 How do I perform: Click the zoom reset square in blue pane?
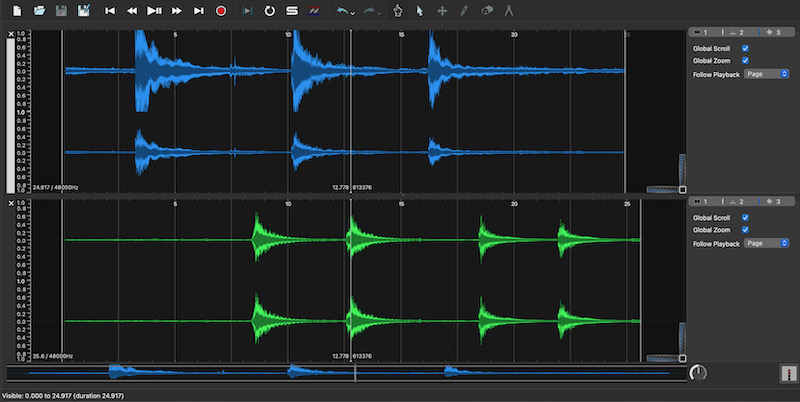[683, 189]
